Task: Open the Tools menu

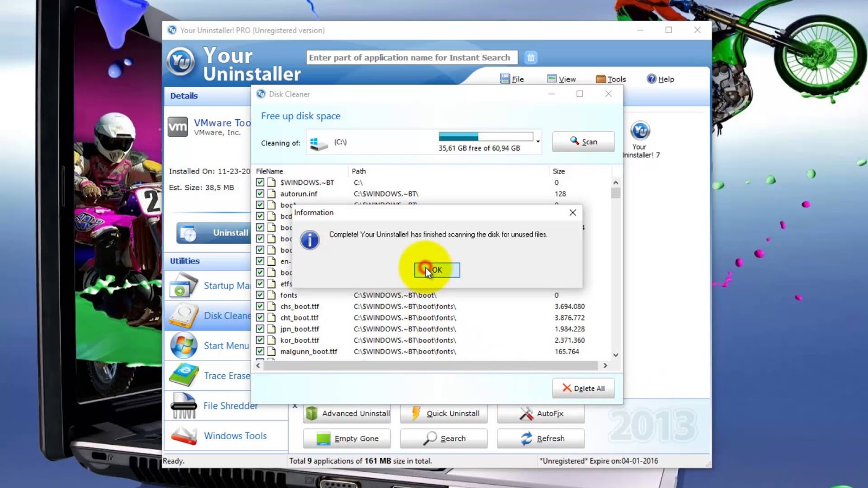Action: click(x=611, y=79)
